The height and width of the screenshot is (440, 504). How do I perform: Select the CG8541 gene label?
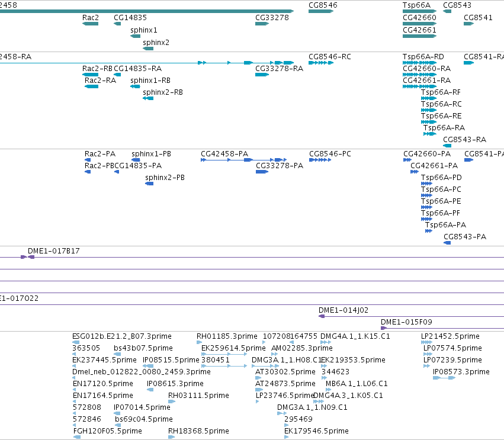click(478, 18)
